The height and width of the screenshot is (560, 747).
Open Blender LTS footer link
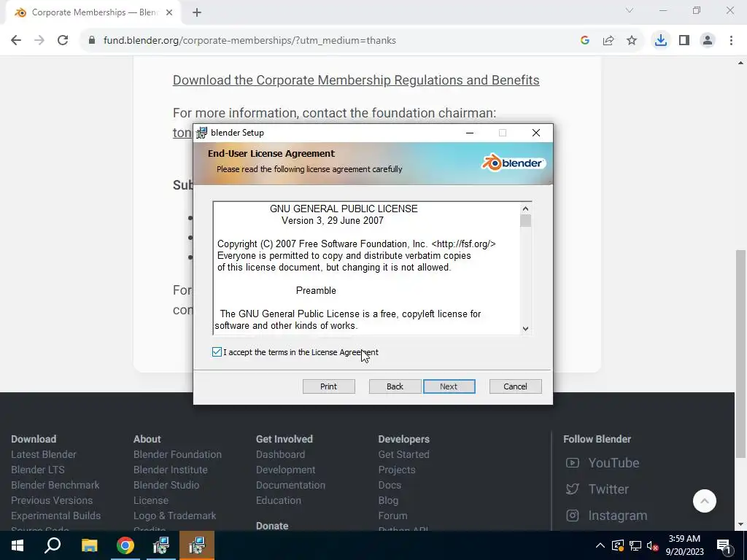tap(38, 470)
